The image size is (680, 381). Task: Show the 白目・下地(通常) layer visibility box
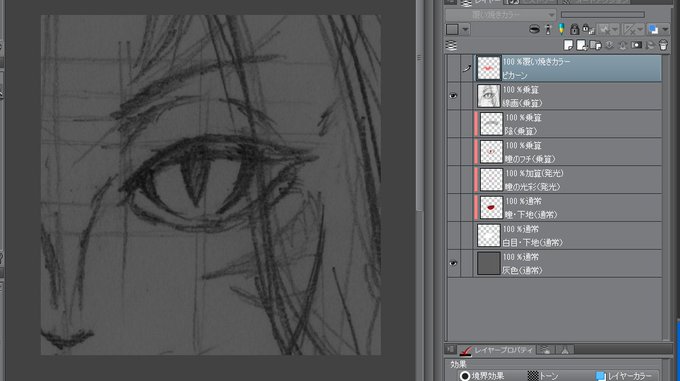[453, 235]
